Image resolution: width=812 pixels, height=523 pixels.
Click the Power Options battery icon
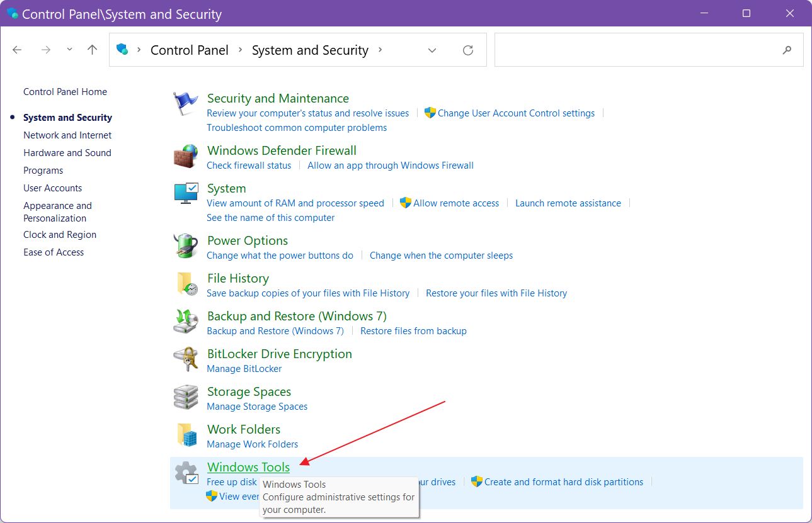186,246
